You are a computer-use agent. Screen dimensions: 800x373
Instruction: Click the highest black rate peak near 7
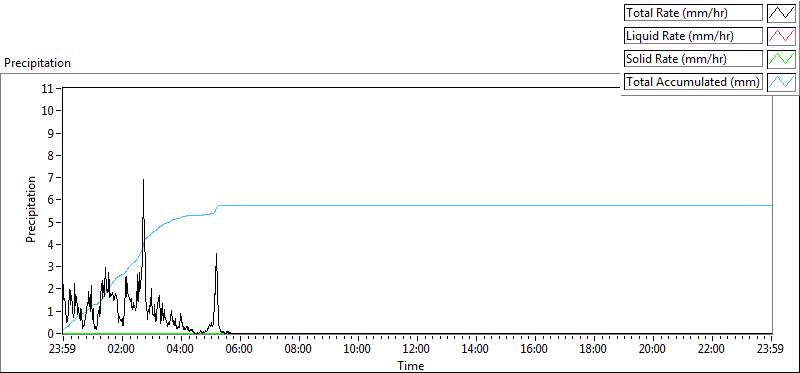(x=143, y=180)
